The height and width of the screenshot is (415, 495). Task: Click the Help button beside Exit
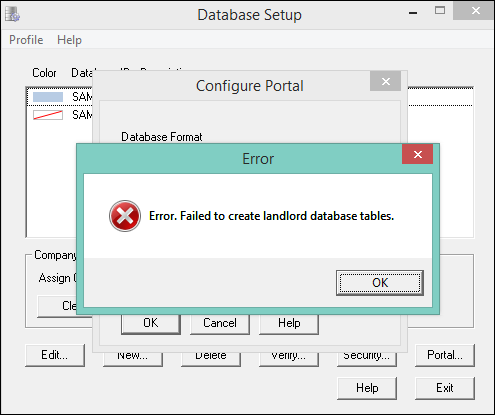[367, 388]
